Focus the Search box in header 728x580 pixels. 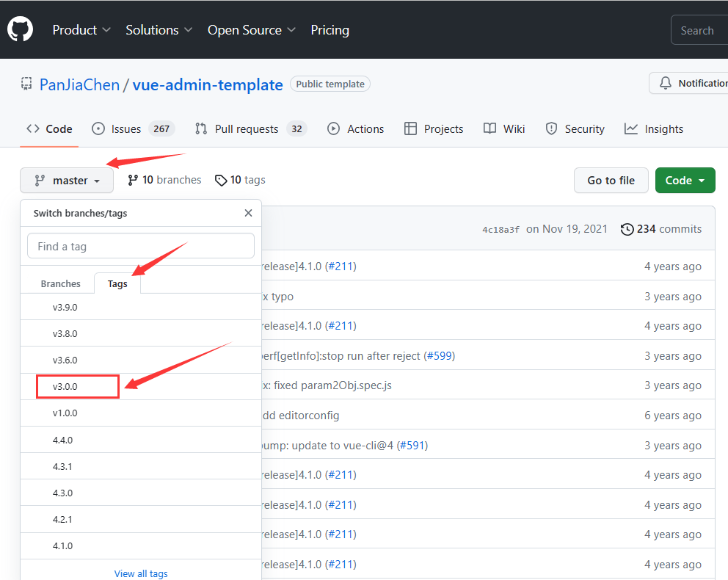699,30
